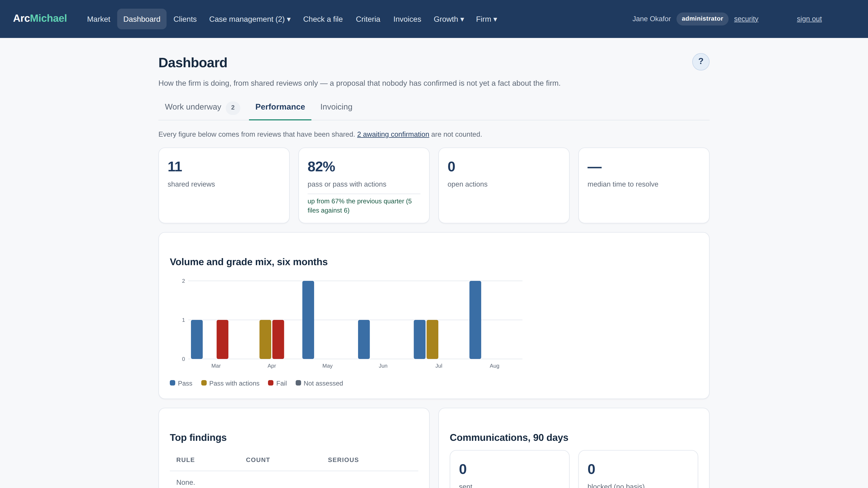Image resolution: width=868 pixels, height=488 pixels.
Task: Switch to the Work underway tab
Action: 202,107
